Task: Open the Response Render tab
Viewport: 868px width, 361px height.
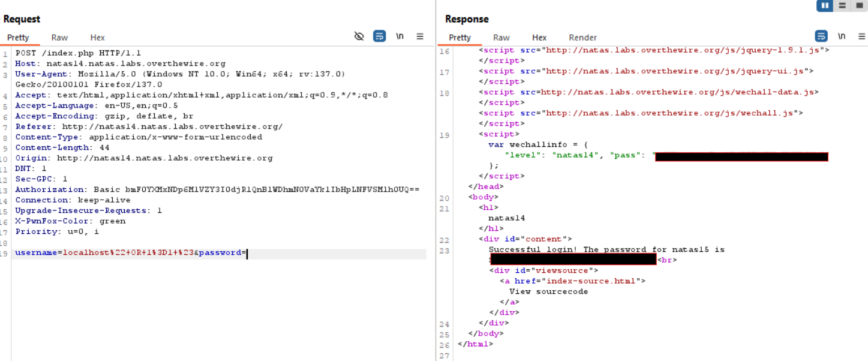Action: (x=583, y=38)
